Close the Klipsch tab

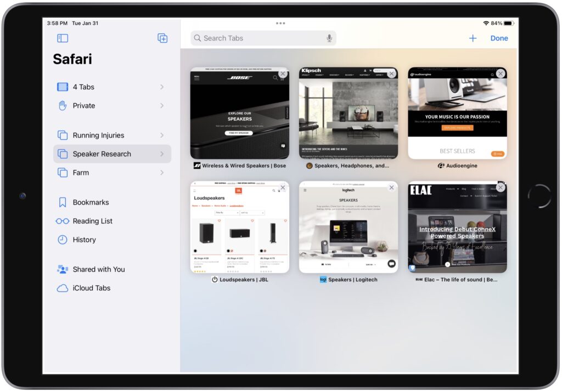(x=391, y=74)
